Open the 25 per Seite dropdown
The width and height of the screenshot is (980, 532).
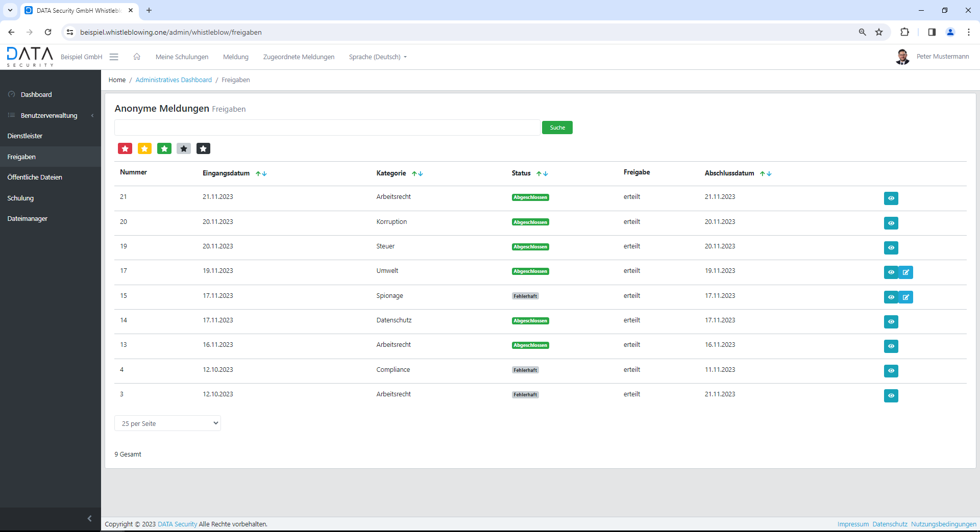coord(167,423)
